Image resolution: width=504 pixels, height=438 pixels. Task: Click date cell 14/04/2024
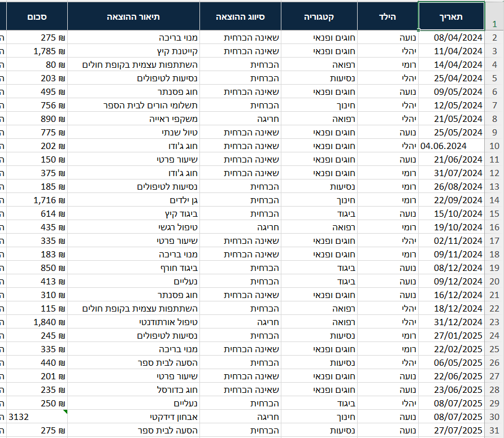pos(451,64)
